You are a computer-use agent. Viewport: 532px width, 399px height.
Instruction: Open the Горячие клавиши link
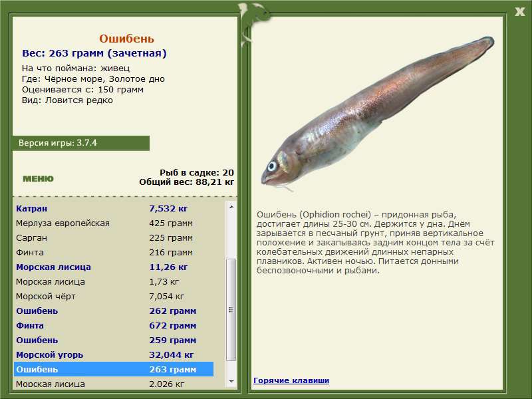click(x=291, y=380)
